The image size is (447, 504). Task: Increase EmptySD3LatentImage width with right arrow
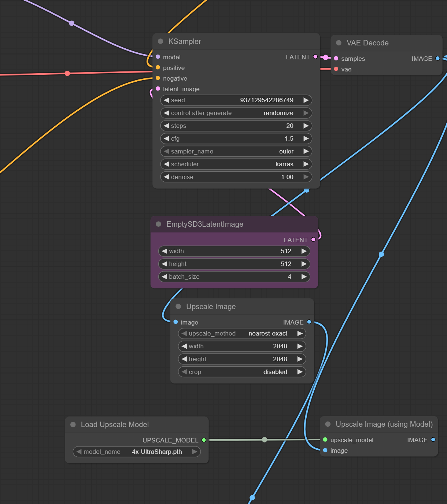point(304,251)
